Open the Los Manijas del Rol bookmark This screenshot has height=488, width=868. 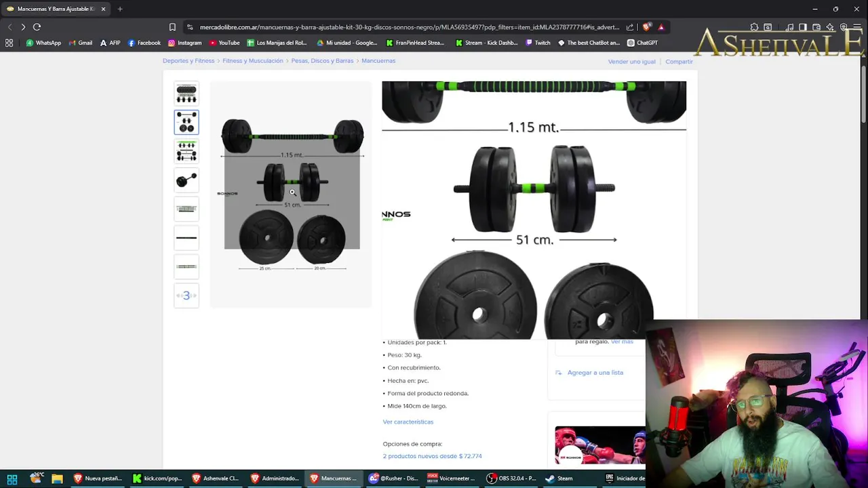tap(277, 43)
